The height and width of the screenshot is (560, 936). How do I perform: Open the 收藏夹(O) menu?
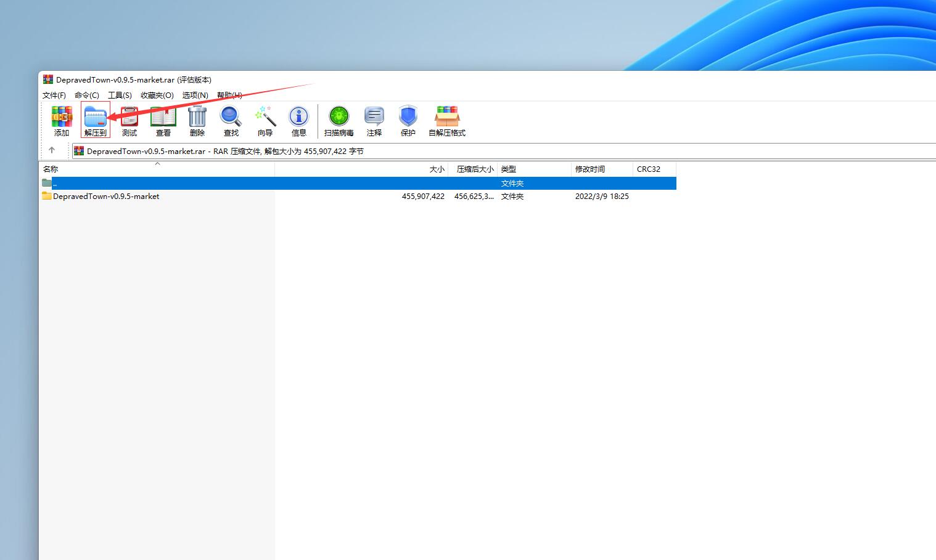point(157,95)
